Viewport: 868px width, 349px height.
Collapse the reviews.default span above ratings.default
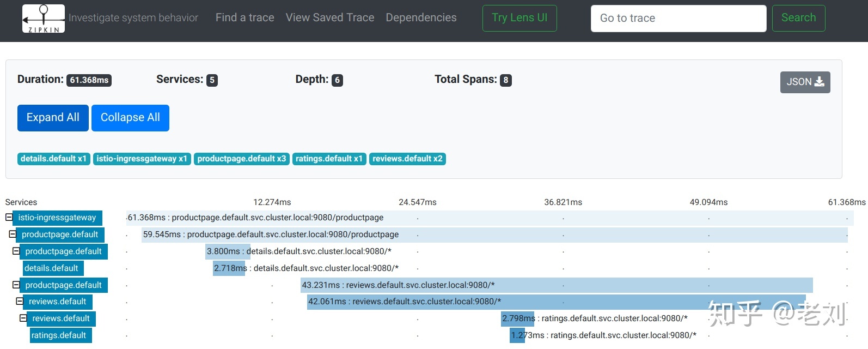click(23, 318)
